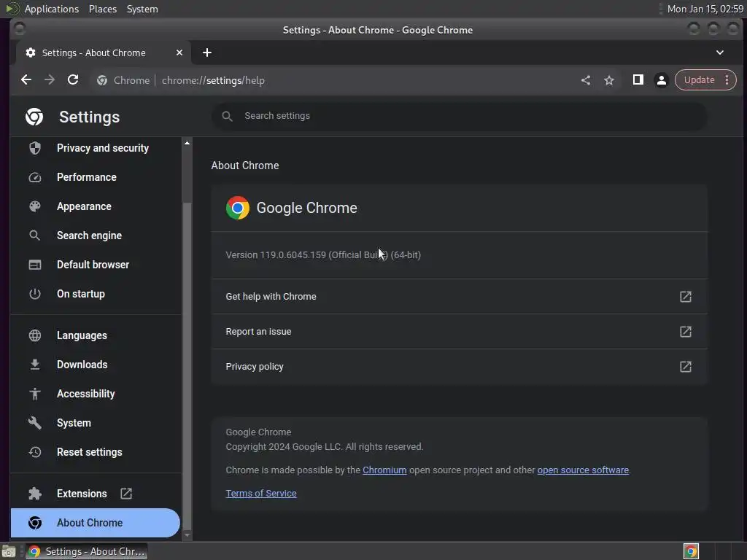Open a new tab with plus button
The image size is (747, 560).
coord(207,52)
